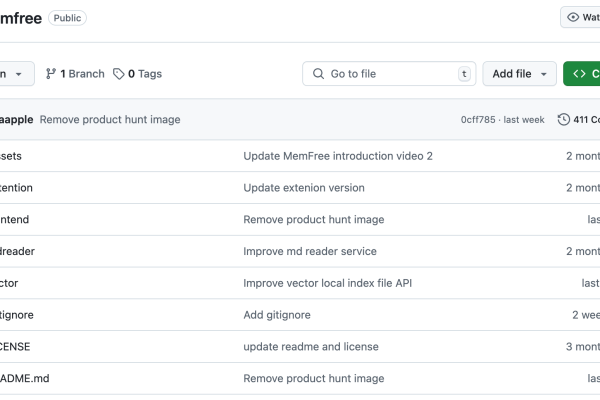Screen dimensions: 600x400
Task: Click the git branch icon
Action: 51,73
